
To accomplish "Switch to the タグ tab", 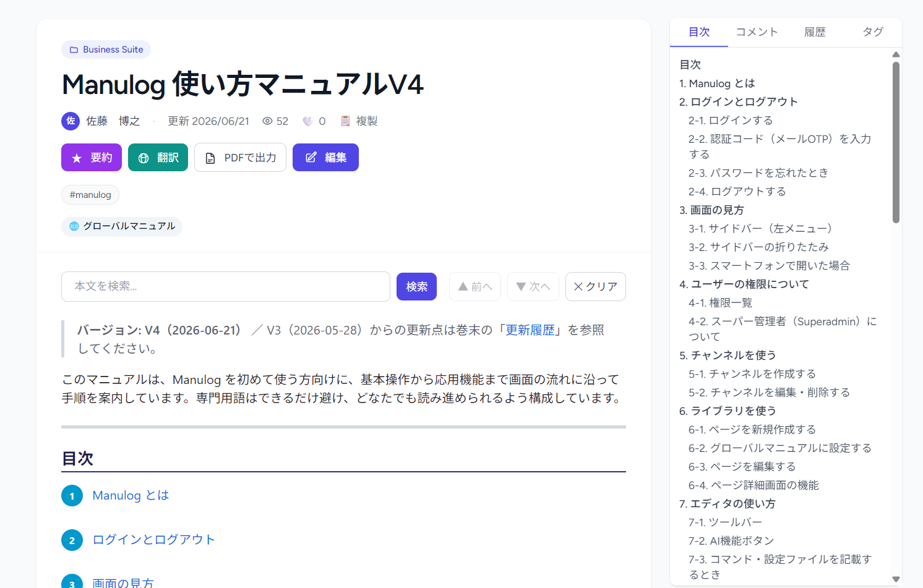I will 873,32.
